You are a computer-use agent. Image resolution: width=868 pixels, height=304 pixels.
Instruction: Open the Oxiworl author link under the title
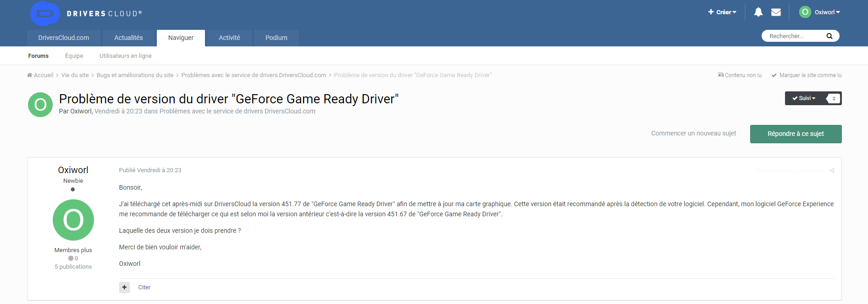click(x=81, y=111)
